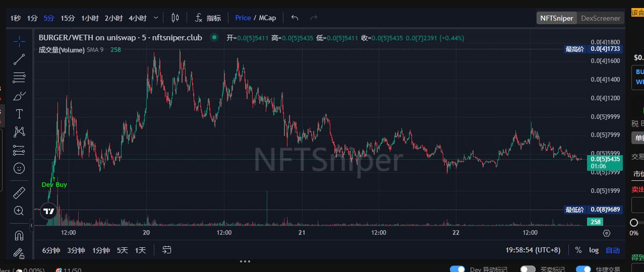Switch chart to MCap view
Viewport: 644px width, 272px height.
click(x=267, y=18)
